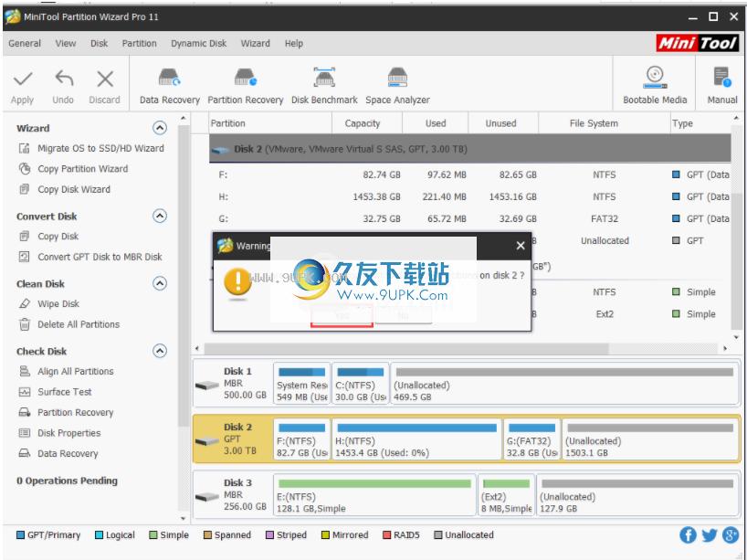
Task: Click the Delete All Partitions trash icon
Action: [24, 324]
